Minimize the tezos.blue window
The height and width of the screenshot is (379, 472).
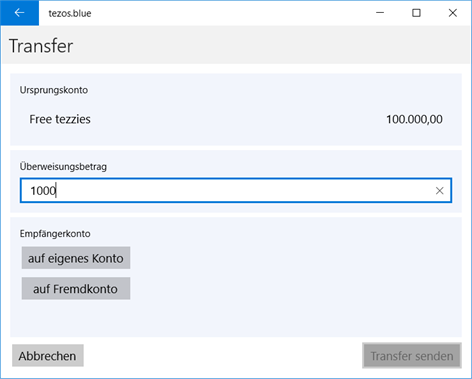(x=380, y=13)
